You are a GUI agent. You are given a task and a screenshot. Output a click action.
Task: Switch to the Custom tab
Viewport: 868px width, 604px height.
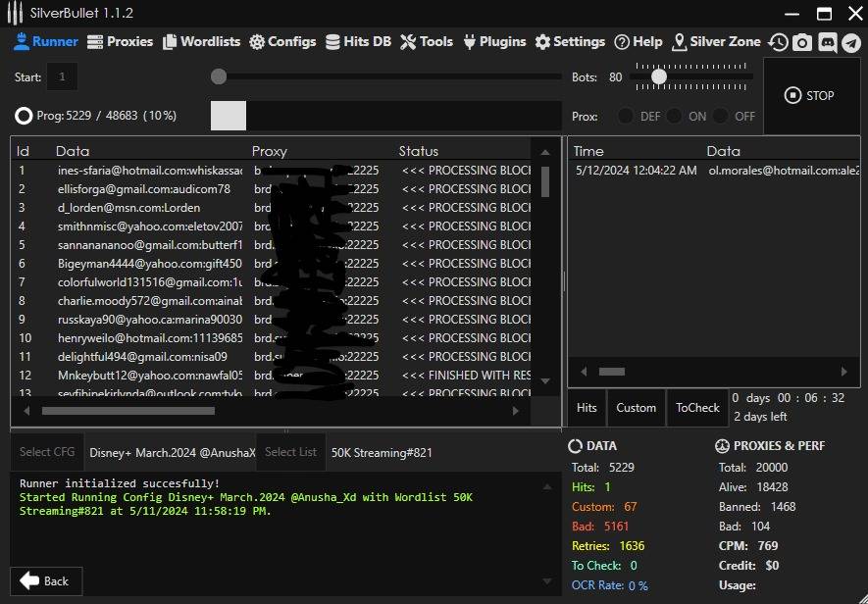tap(637, 408)
